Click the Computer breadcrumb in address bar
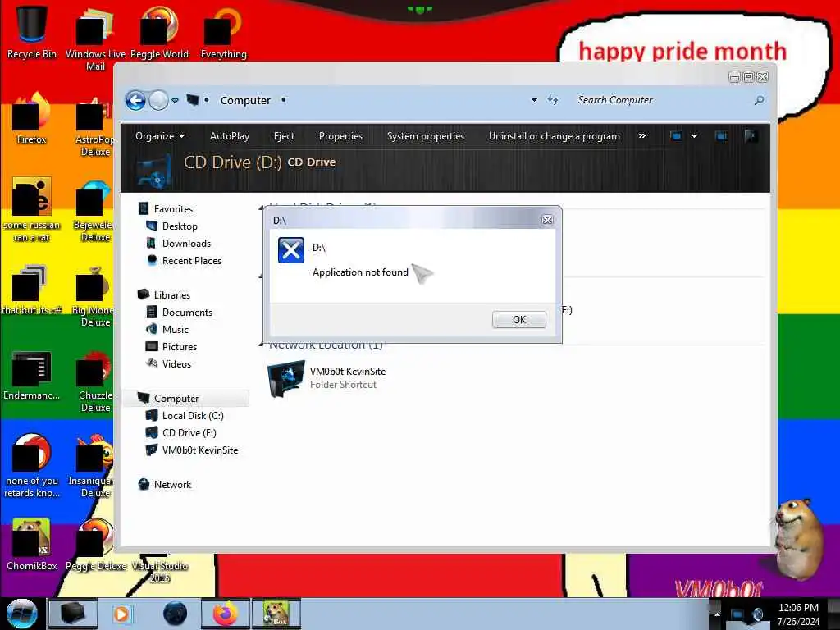The width and height of the screenshot is (840, 630). coord(245,100)
